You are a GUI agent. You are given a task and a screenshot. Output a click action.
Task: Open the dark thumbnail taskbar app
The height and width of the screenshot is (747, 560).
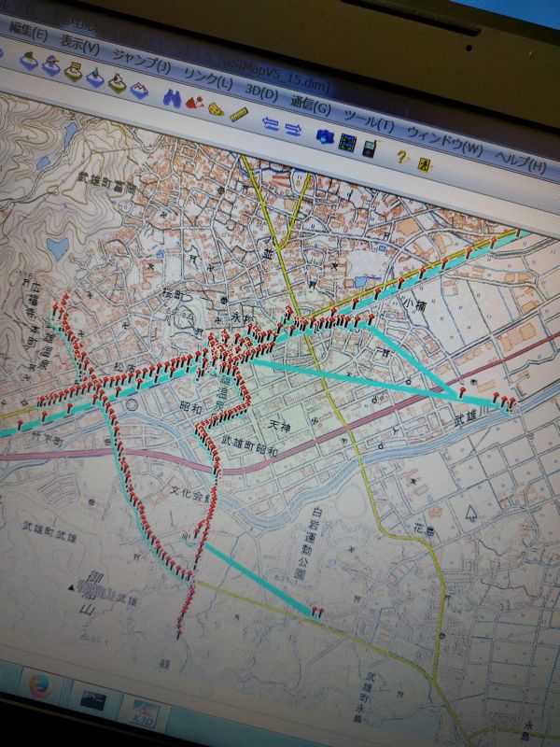coord(94,699)
